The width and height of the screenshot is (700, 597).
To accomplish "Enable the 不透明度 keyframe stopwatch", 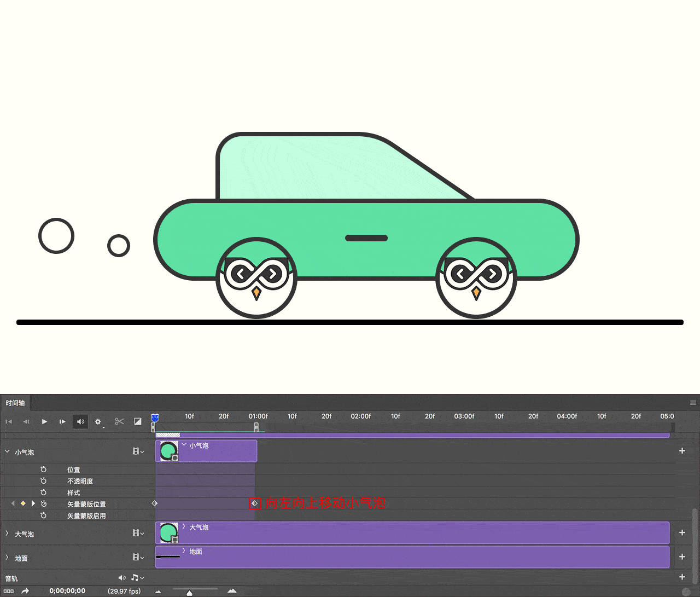I will tap(44, 481).
